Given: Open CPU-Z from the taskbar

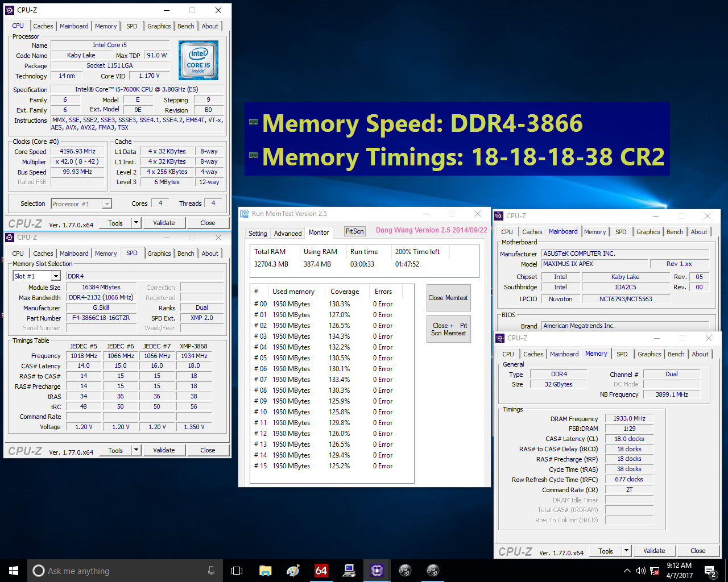Looking at the screenshot, I should (x=377, y=570).
